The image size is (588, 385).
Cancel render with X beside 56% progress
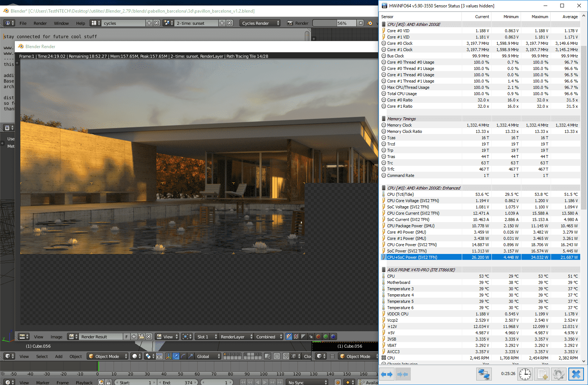[x=361, y=23]
